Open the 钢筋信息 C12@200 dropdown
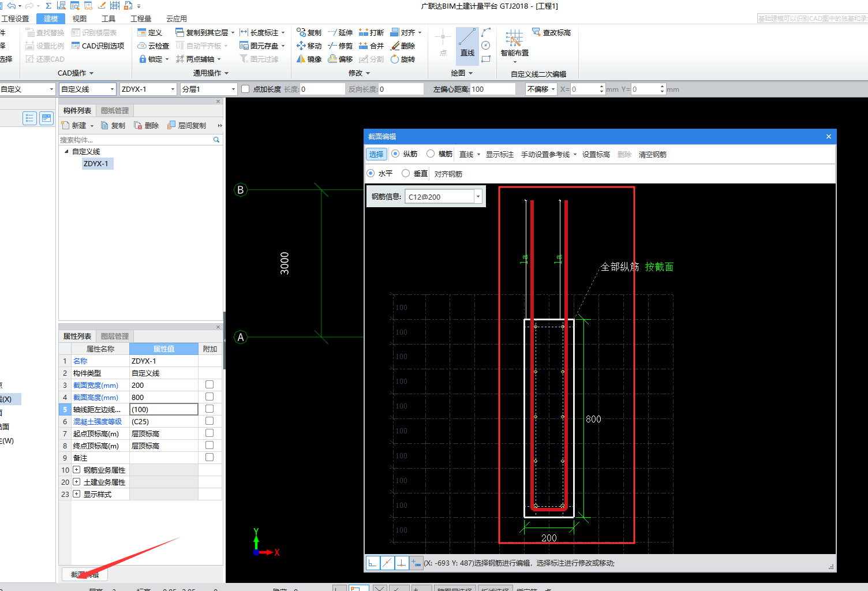 coord(478,197)
